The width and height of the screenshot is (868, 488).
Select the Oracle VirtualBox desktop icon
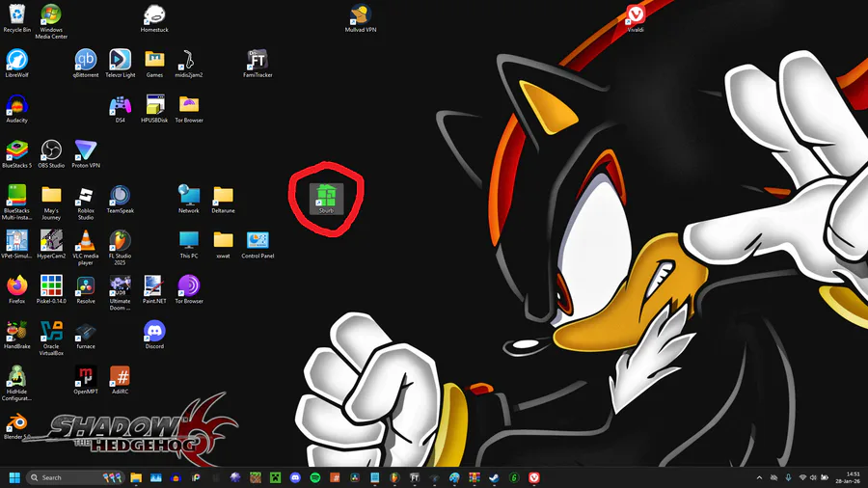click(51, 339)
